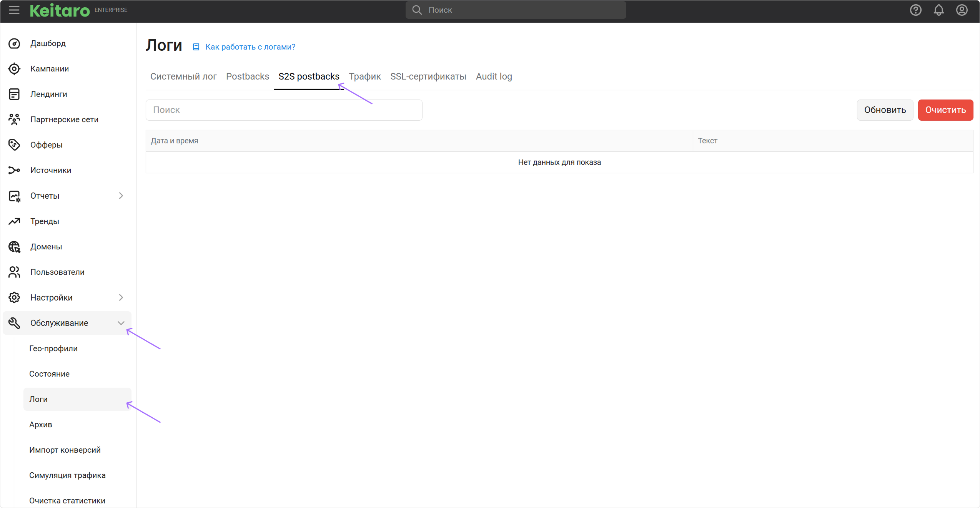Open Симуляция трафика in sidebar
This screenshot has width=980, height=508.
coord(67,475)
